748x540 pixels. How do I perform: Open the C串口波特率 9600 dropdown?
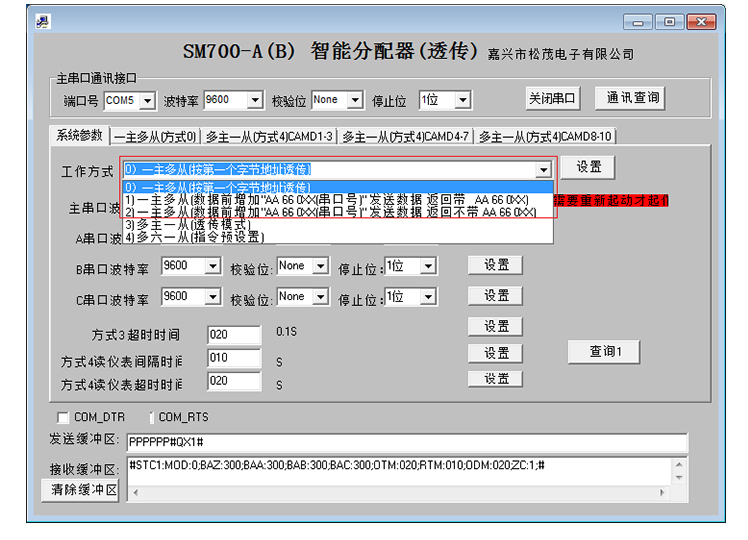[x=212, y=298]
